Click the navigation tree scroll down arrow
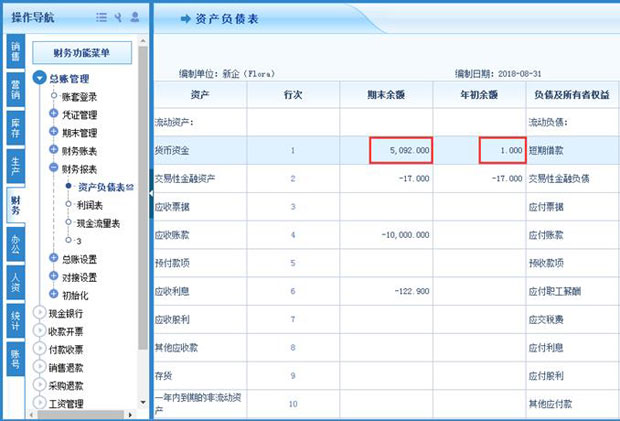 (x=143, y=402)
